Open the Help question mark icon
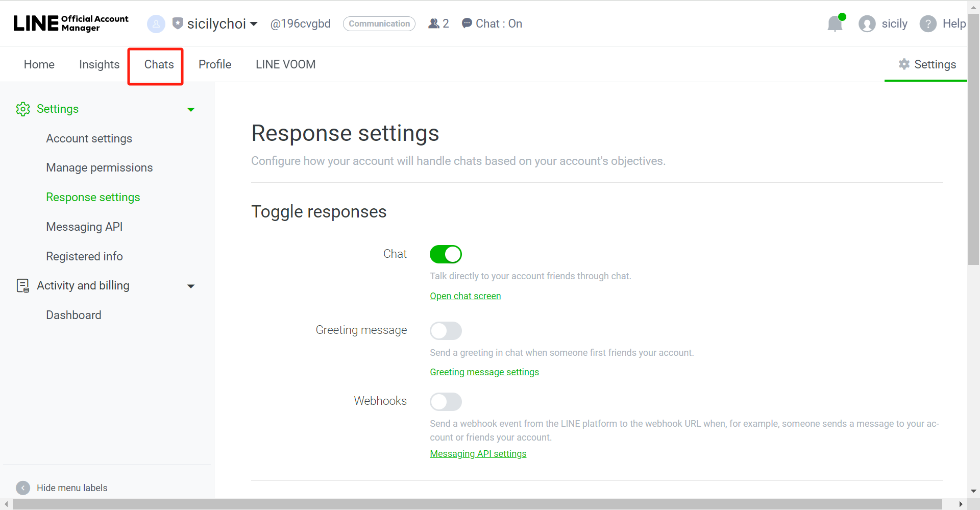 point(927,24)
